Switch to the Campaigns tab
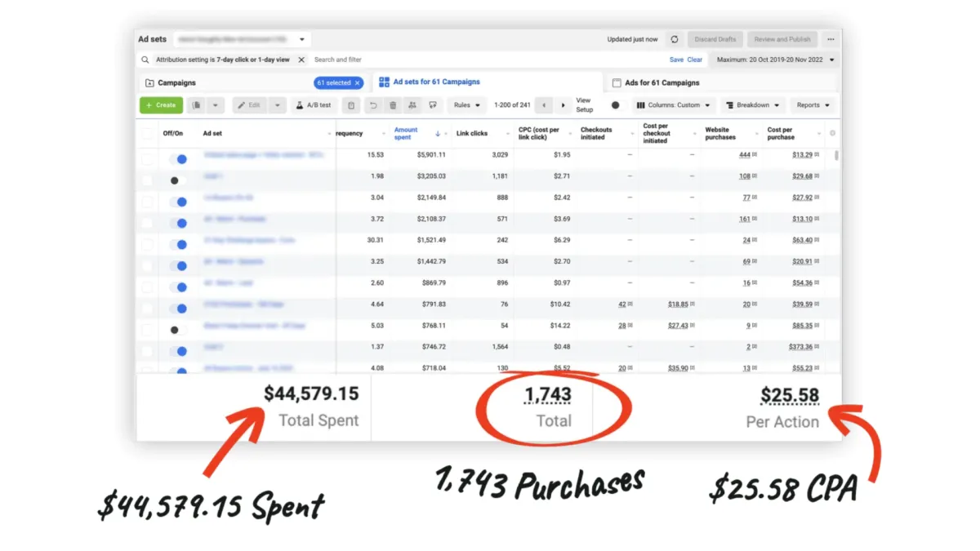Image resolution: width=980 pixels, height=551 pixels. tap(176, 82)
